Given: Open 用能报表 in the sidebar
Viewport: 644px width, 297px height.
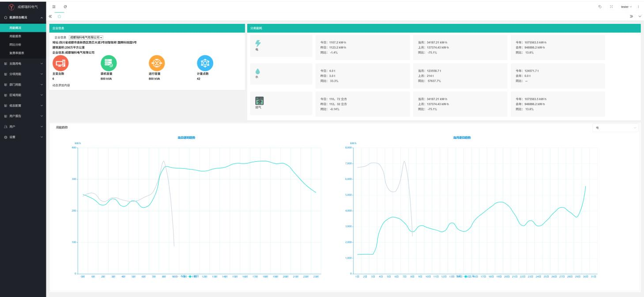Looking at the screenshot, I should click(15, 36).
